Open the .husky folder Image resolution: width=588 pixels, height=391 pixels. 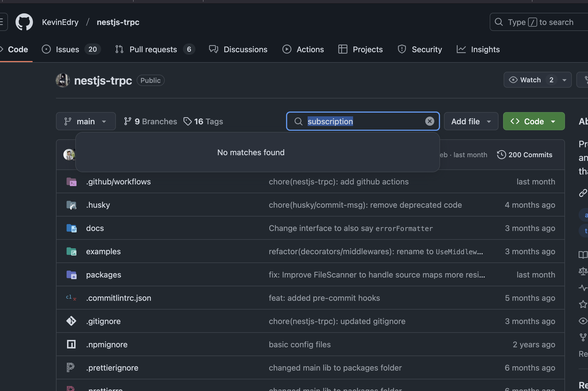98,205
